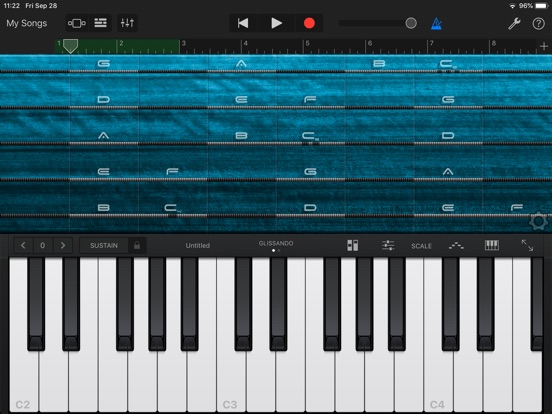Adjust the master volume slider knob
Screen dimensions: 552x414
(x=411, y=23)
